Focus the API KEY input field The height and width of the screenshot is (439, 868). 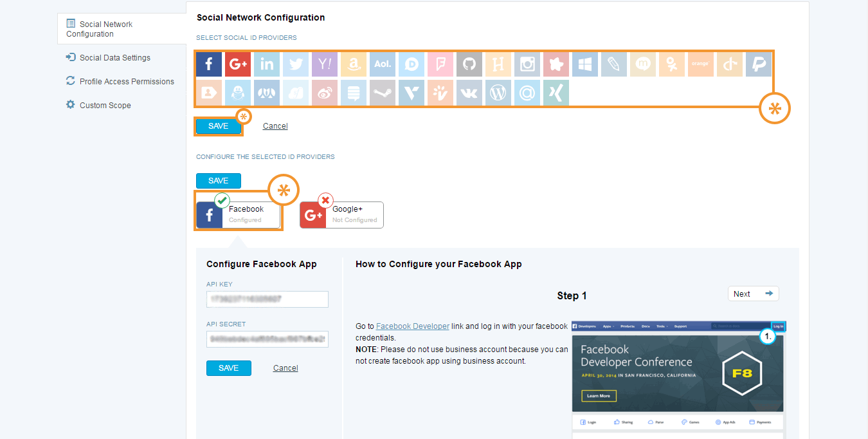tap(267, 299)
